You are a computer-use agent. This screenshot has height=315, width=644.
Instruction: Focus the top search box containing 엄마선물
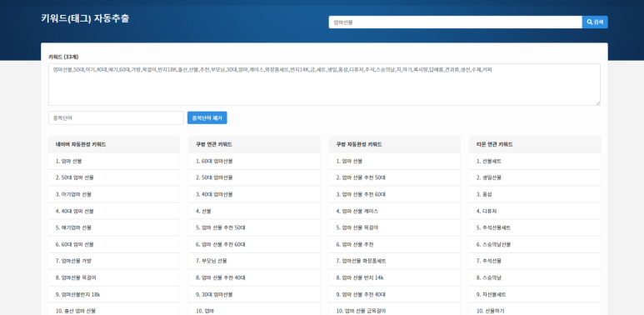[x=455, y=22]
